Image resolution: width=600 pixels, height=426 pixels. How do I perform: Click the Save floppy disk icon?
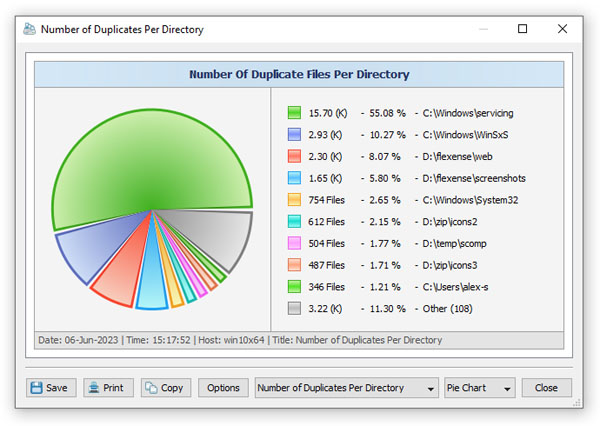click(x=36, y=388)
